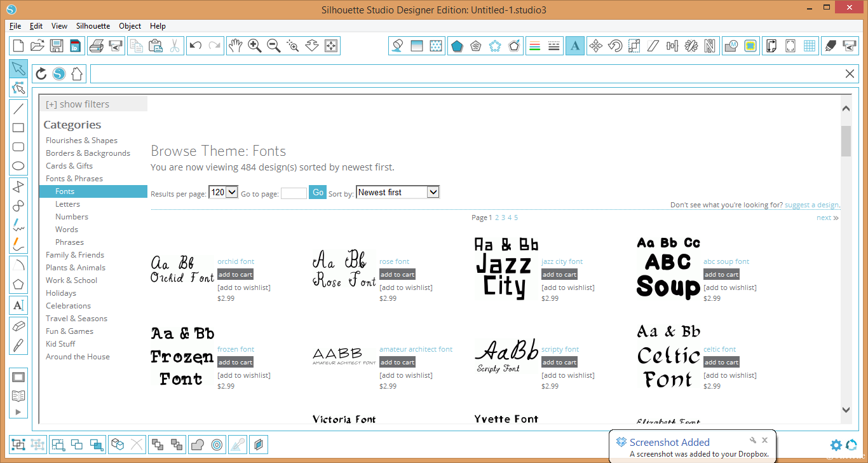Open the Edit menu
The height and width of the screenshot is (463, 868).
(x=36, y=26)
